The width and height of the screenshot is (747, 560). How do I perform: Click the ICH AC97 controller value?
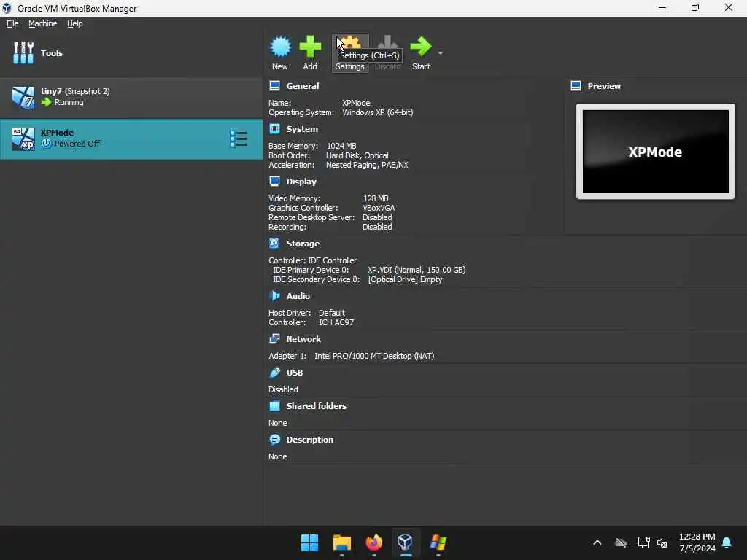pos(336,322)
